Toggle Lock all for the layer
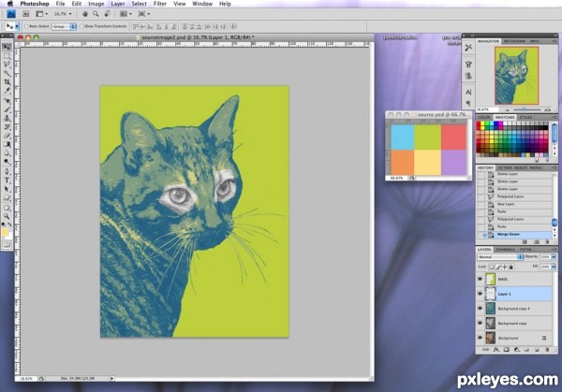Viewport: 562px width, 392px height. pos(511,267)
